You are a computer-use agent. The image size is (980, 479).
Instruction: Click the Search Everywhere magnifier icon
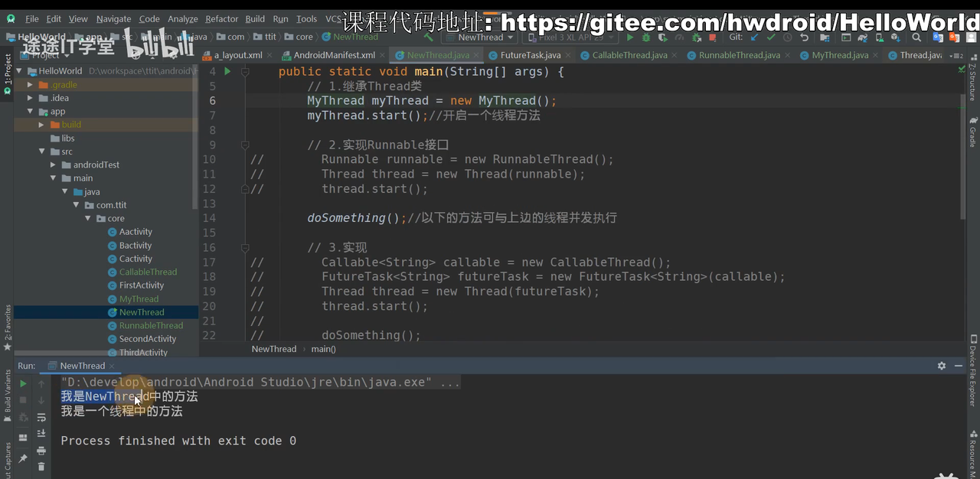tap(916, 37)
